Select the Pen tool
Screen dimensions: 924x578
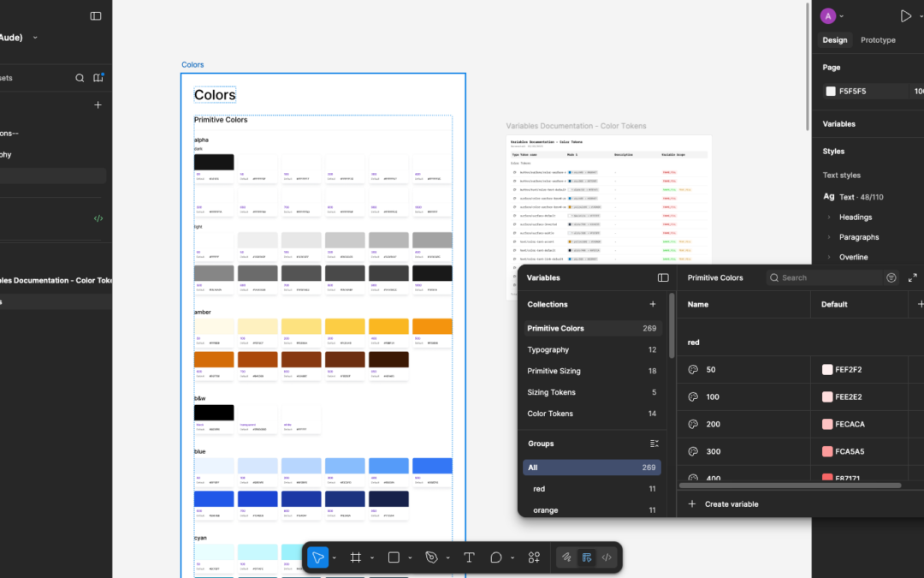(430, 557)
